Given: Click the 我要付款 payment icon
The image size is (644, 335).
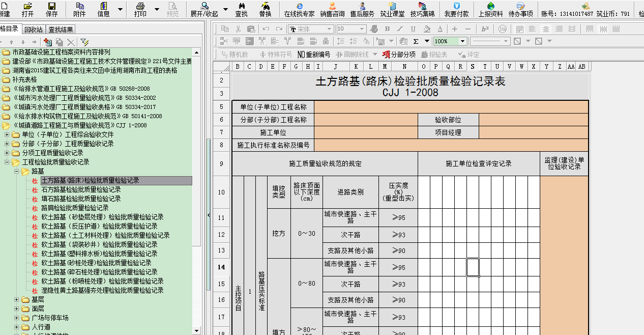Looking at the screenshot, I should tap(456, 9).
